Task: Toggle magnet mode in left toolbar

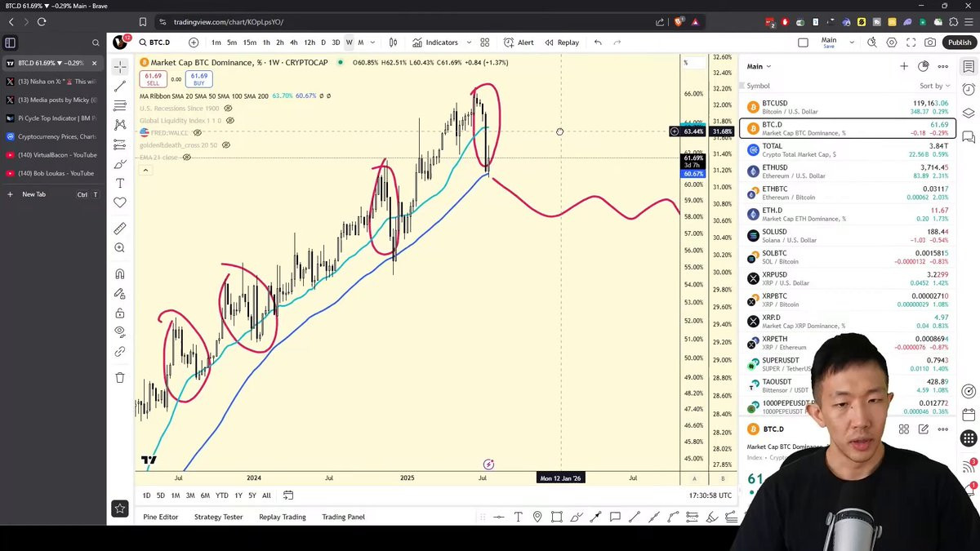Action: tap(120, 274)
